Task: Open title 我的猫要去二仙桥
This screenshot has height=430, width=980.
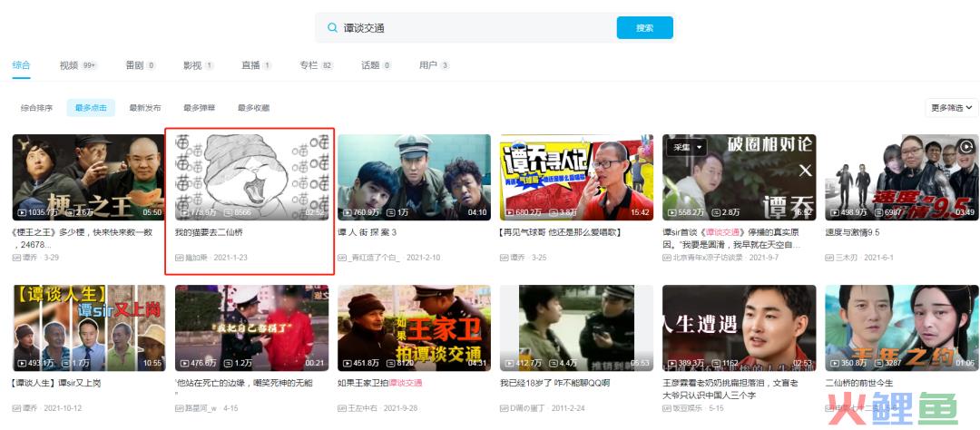Action: 209,232
